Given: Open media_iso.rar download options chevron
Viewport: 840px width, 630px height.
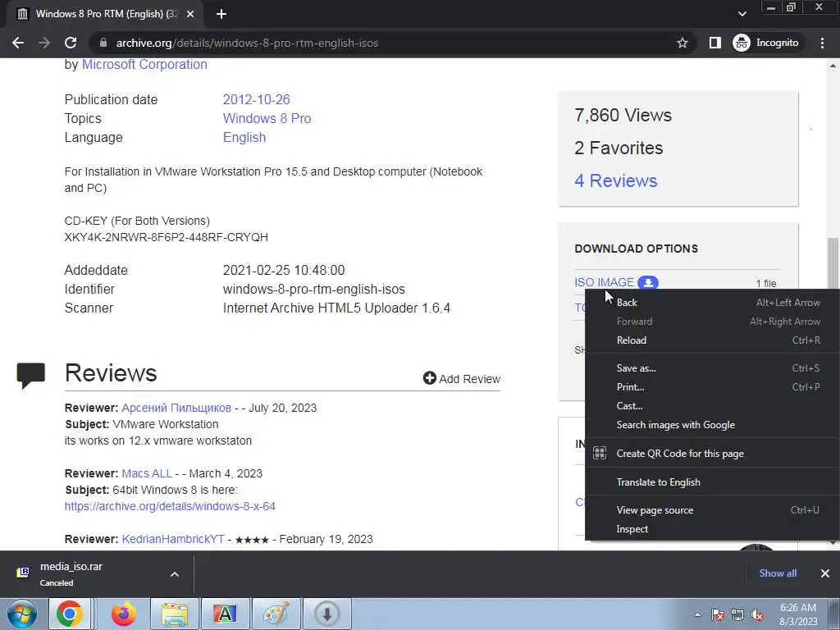Looking at the screenshot, I should point(175,574).
